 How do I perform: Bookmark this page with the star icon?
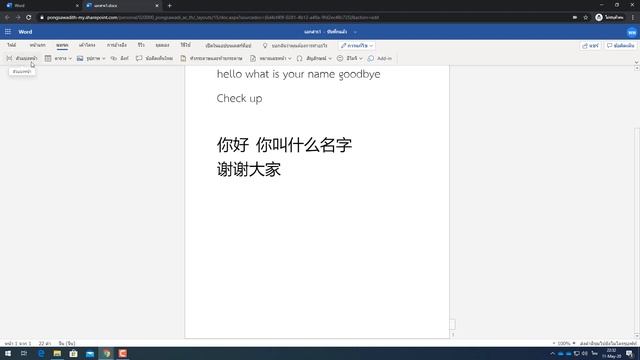(x=585, y=17)
